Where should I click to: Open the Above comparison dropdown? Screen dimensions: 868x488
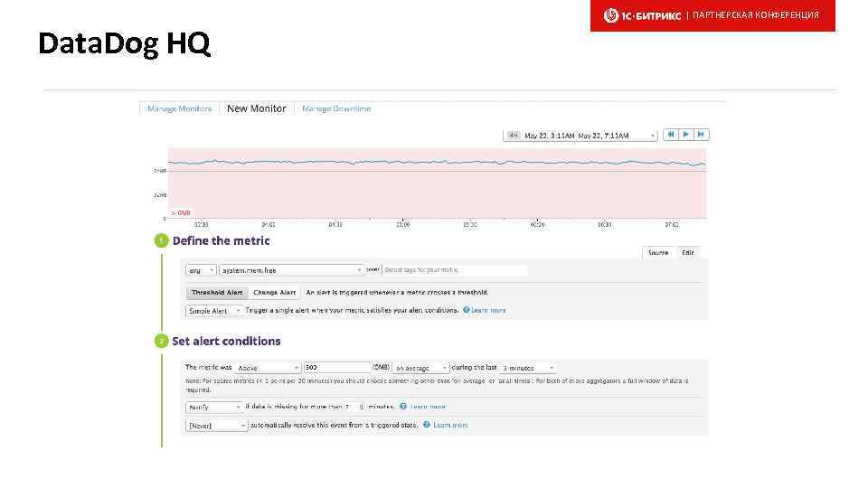tap(268, 368)
